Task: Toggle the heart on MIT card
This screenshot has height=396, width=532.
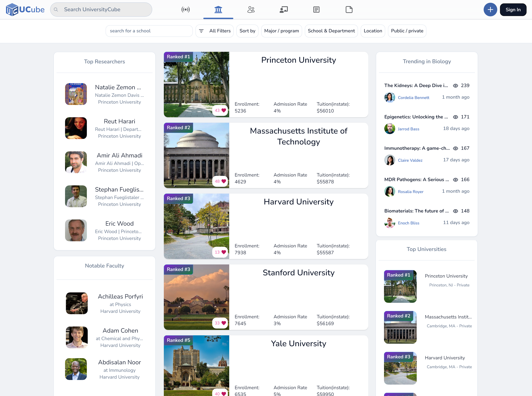Action: (223, 181)
